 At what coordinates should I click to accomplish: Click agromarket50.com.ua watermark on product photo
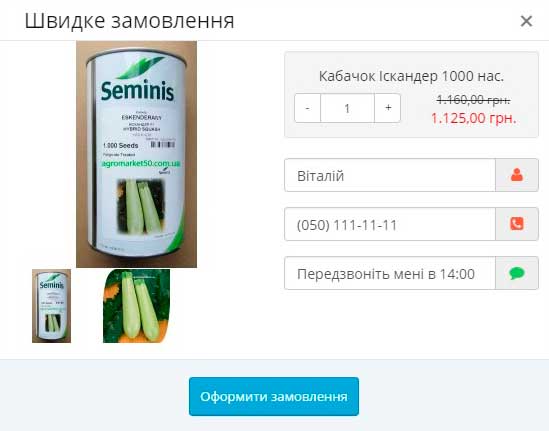pyautogui.click(x=141, y=164)
